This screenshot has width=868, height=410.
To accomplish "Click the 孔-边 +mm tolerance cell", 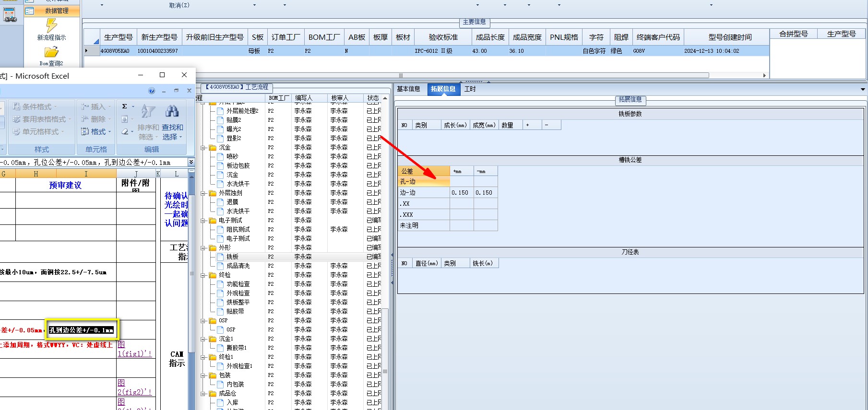I will tap(462, 182).
